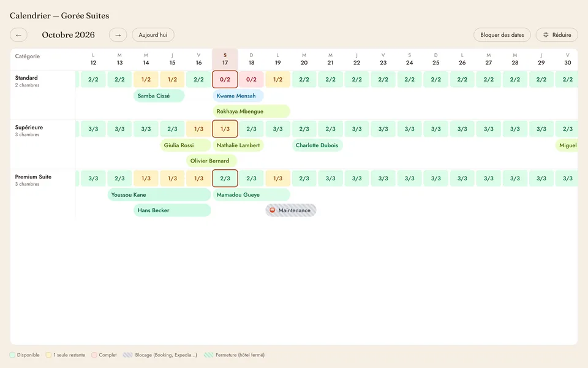The width and height of the screenshot is (588, 368).
Task: Open Samba Cissé reservation
Action: pos(159,96)
